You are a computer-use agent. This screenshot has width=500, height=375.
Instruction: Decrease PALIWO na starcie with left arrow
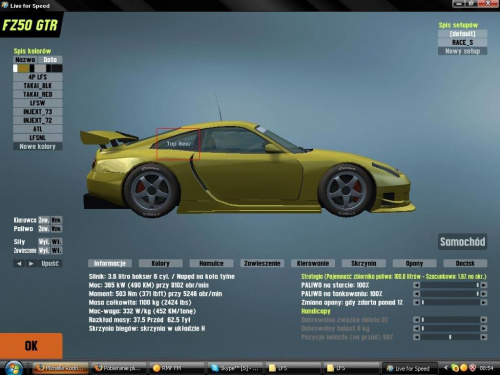coord(416,285)
